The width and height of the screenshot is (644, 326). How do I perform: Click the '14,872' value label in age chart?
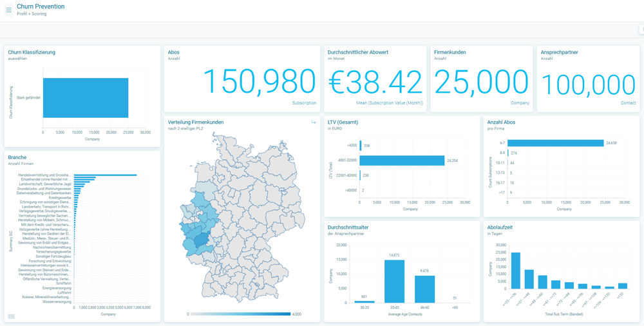pyautogui.click(x=394, y=256)
